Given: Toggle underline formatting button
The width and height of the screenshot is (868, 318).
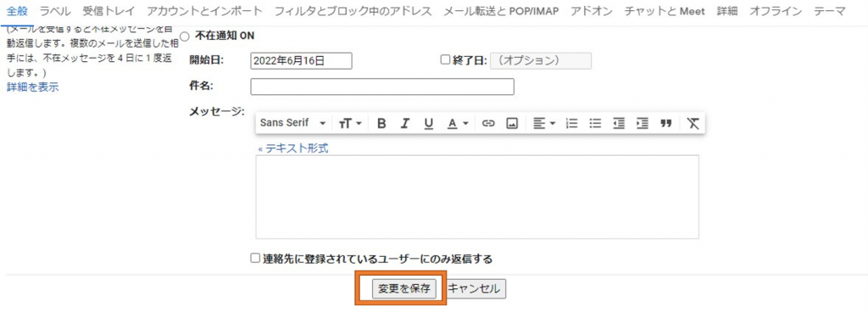Looking at the screenshot, I should [x=428, y=123].
